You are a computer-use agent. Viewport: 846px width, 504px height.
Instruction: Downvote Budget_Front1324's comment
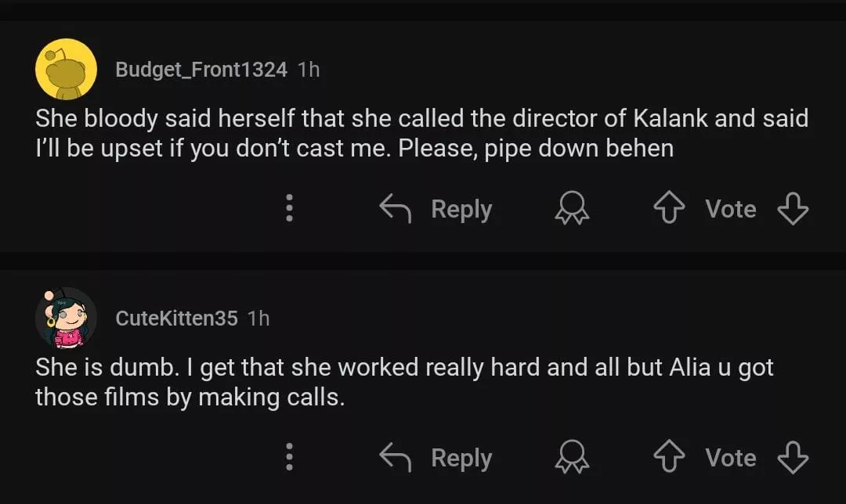click(x=792, y=209)
